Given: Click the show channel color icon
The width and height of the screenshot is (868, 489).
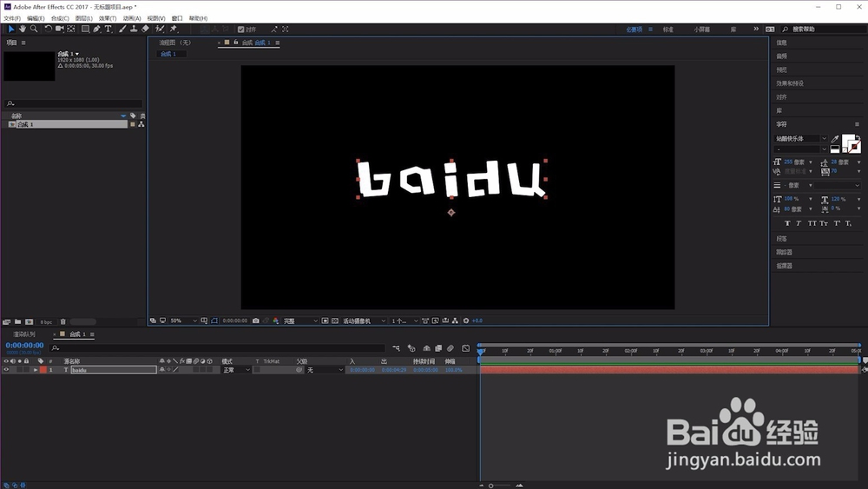Looking at the screenshot, I should tap(276, 320).
